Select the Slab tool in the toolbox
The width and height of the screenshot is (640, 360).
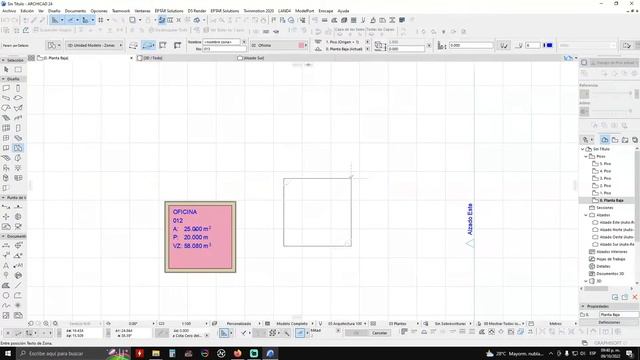(x=18, y=98)
